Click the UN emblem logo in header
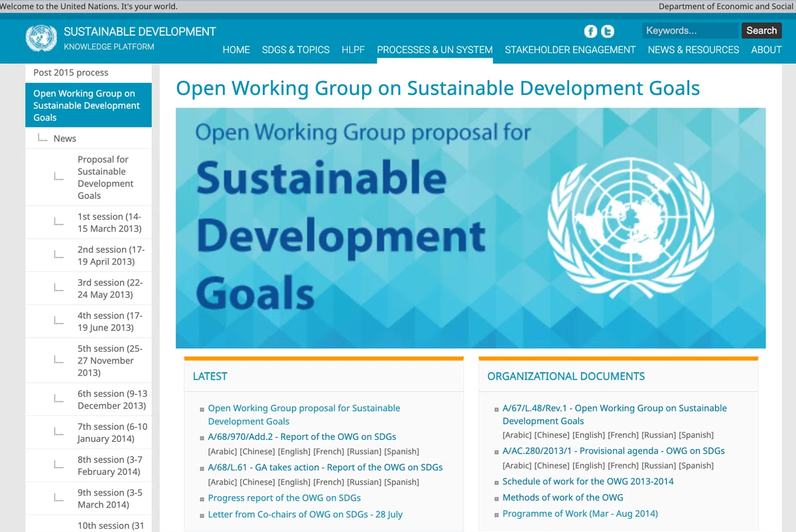Screen dimensions: 796x532 point(41,38)
